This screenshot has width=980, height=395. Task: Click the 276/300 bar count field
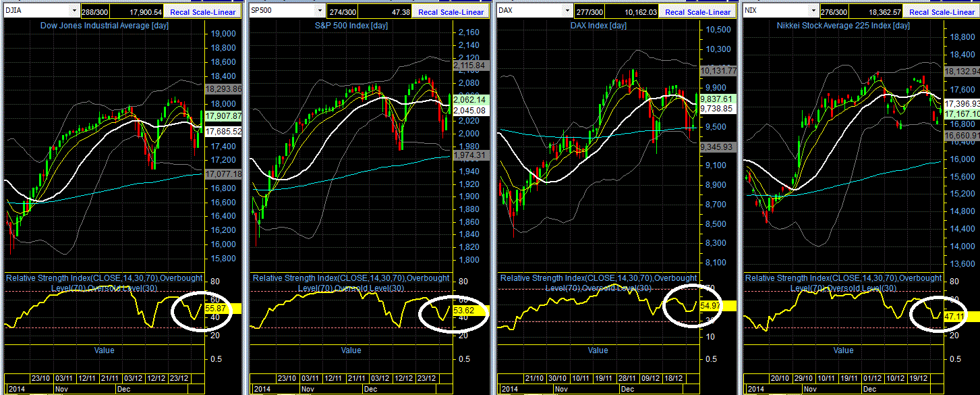[x=833, y=12]
